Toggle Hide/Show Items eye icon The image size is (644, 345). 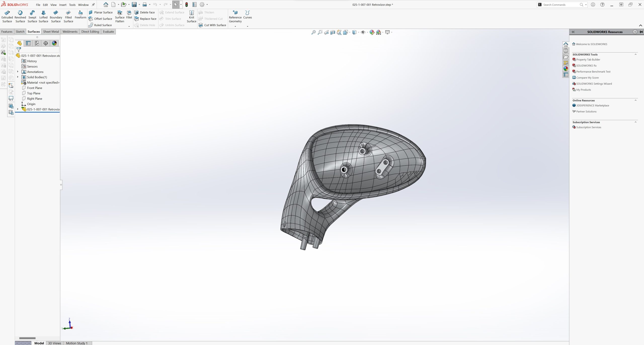(x=363, y=32)
